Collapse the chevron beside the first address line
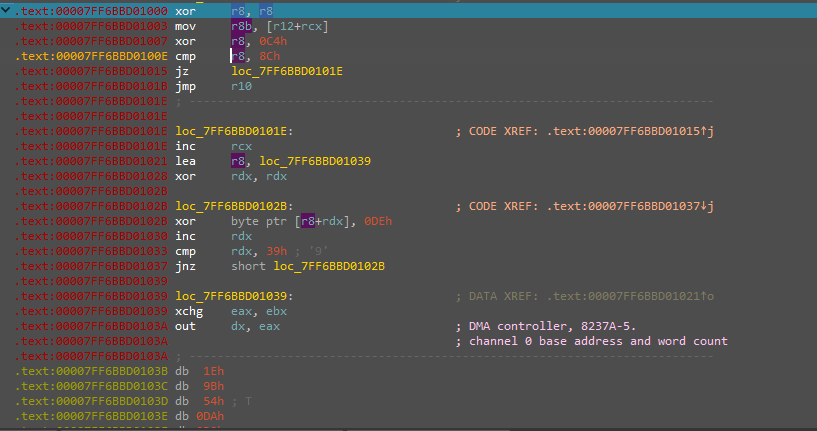 coord(7,9)
